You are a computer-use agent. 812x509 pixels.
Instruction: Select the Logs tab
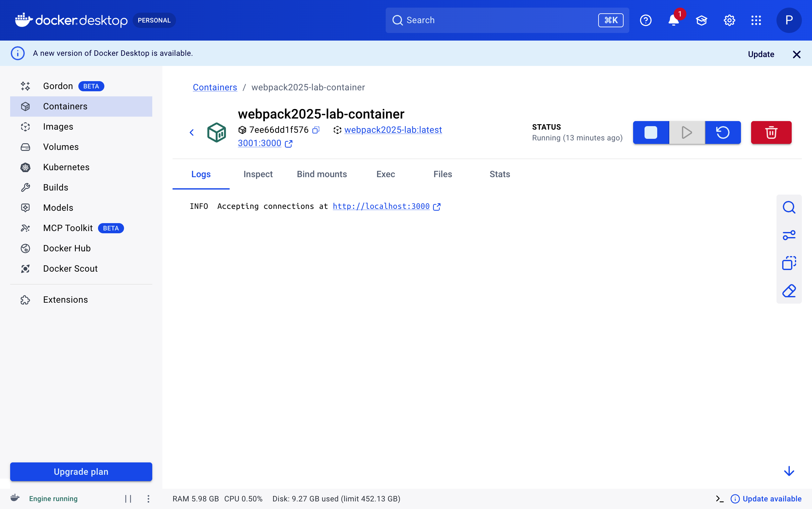point(201,174)
